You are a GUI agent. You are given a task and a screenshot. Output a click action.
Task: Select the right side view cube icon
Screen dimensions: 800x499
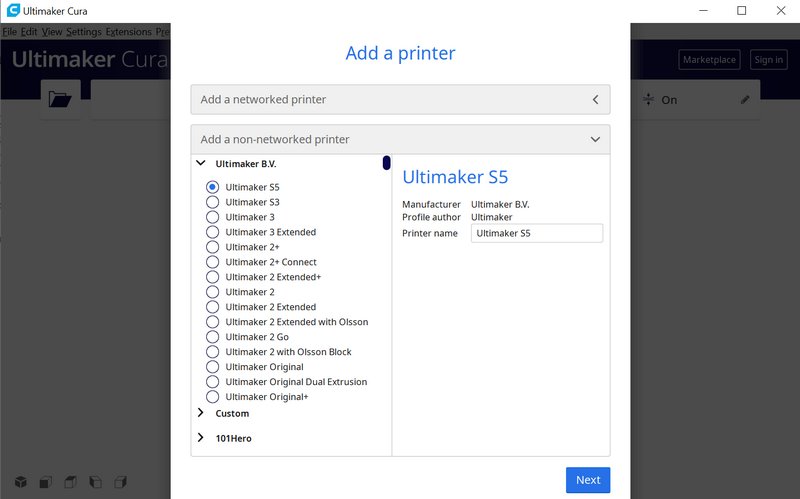(120, 482)
